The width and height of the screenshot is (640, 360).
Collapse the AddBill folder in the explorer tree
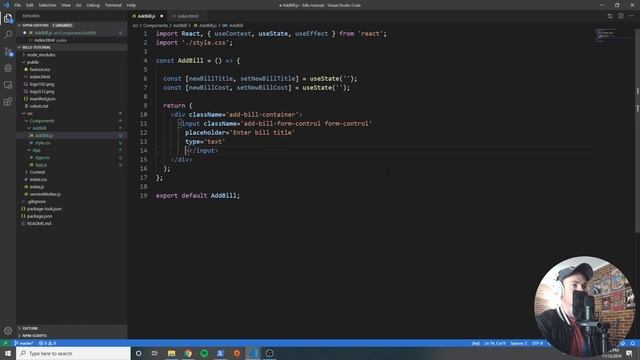[x=71, y=128]
